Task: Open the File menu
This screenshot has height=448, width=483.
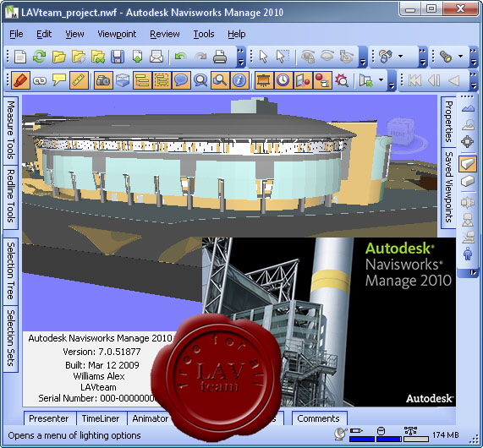Action: (16, 34)
